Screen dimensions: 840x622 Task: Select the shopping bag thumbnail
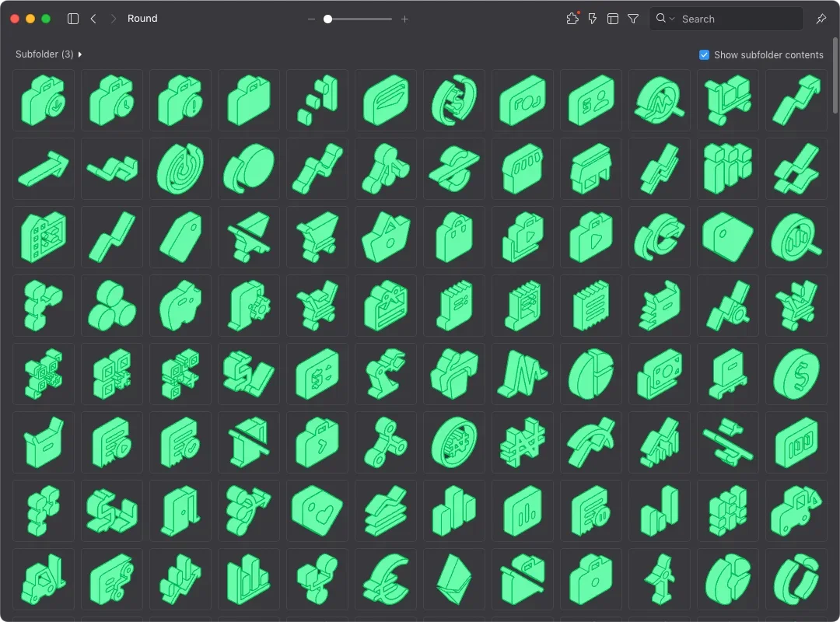click(x=454, y=237)
